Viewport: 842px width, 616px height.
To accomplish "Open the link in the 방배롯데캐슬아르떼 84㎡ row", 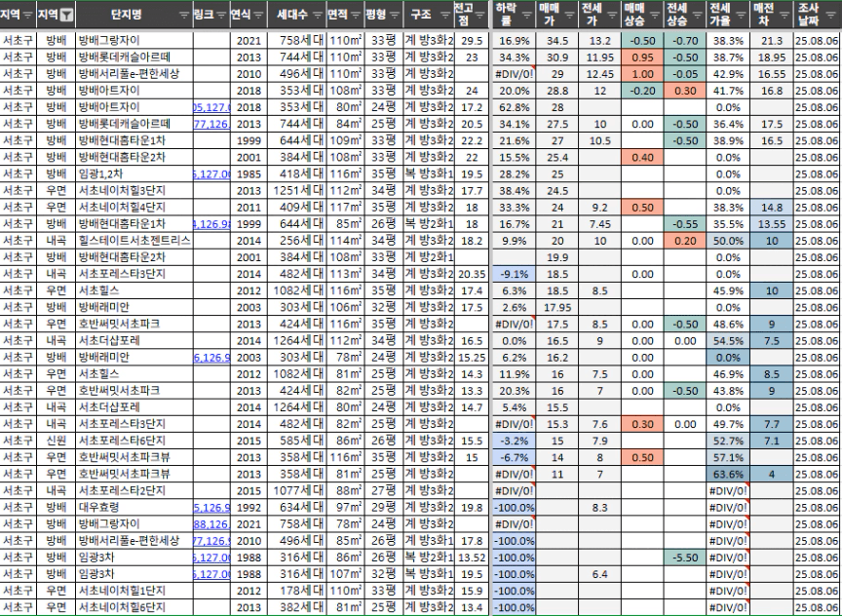I will [211, 124].
